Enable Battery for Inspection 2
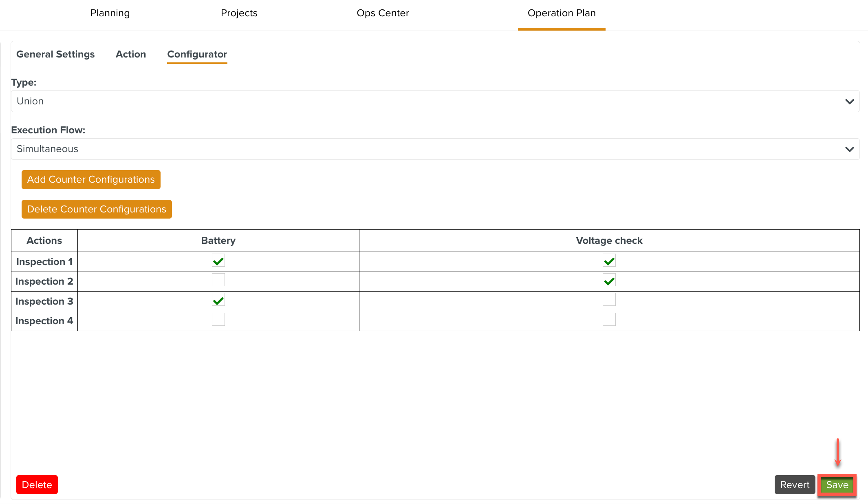Viewport: 868px width, 504px height. pos(218,280)
